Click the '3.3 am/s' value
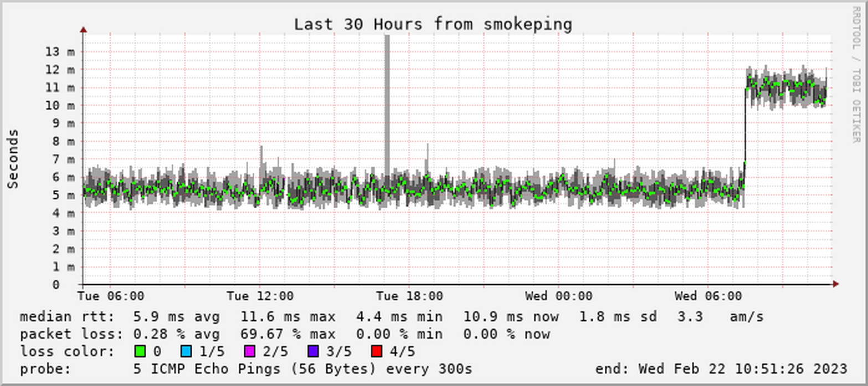Viewport: 868px width, 386px height. 721,317
